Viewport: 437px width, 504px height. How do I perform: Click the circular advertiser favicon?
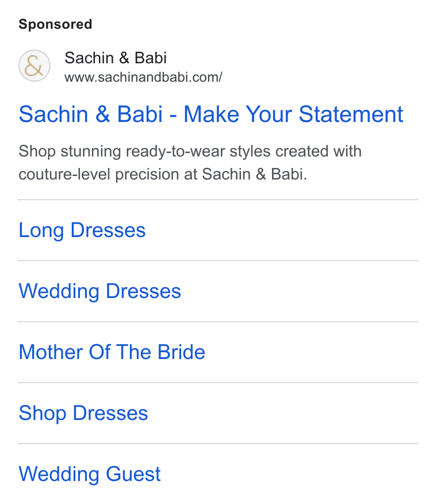pos(34,66)
